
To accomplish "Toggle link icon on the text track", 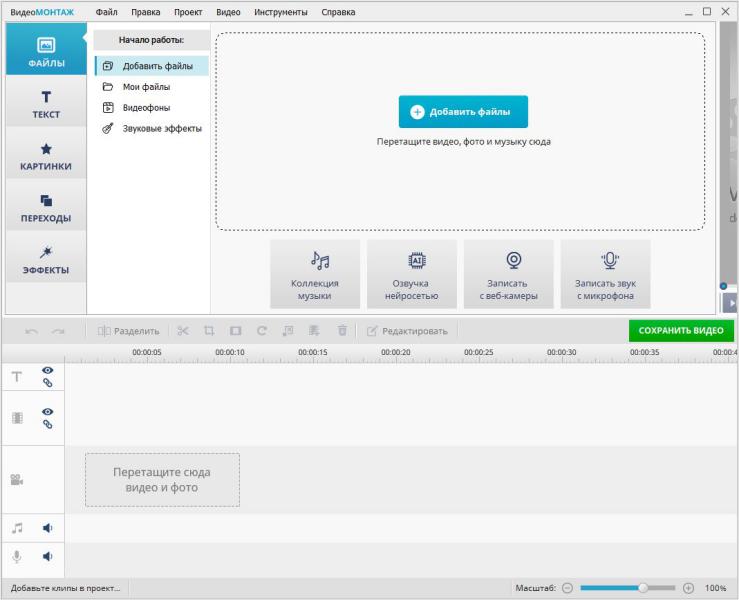I will point(48,383).
